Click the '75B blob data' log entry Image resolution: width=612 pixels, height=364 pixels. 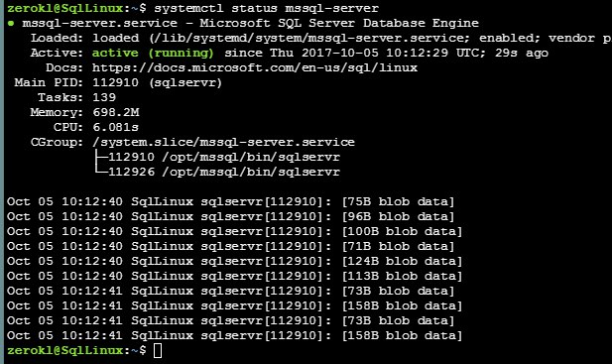[x=398, y=201]
